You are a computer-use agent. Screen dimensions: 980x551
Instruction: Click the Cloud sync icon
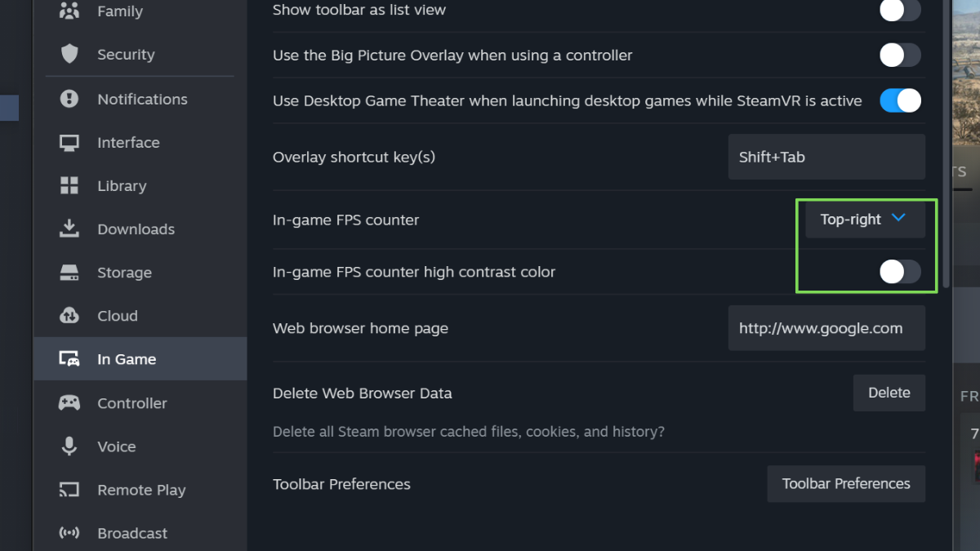click(69, 316)
